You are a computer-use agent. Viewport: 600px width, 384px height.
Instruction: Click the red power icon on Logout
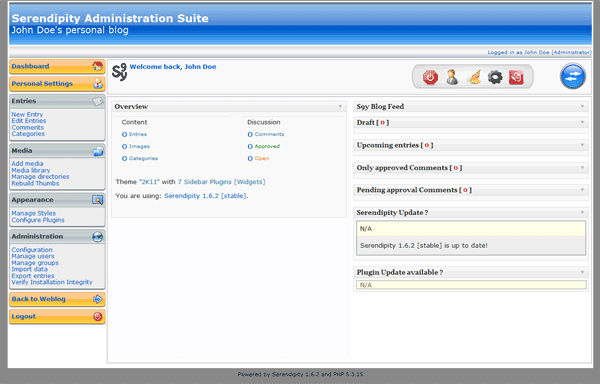98,316
